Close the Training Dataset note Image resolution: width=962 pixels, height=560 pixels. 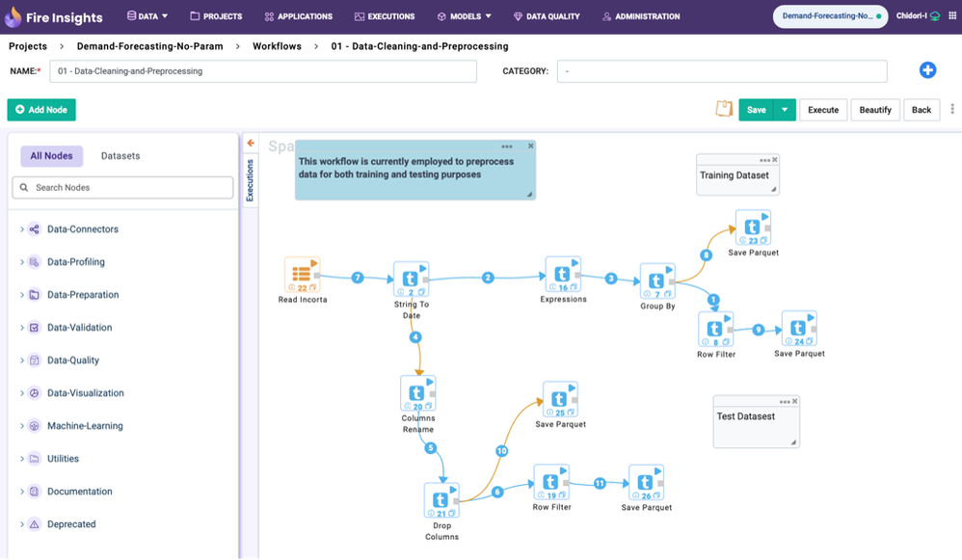click(775, 160)
